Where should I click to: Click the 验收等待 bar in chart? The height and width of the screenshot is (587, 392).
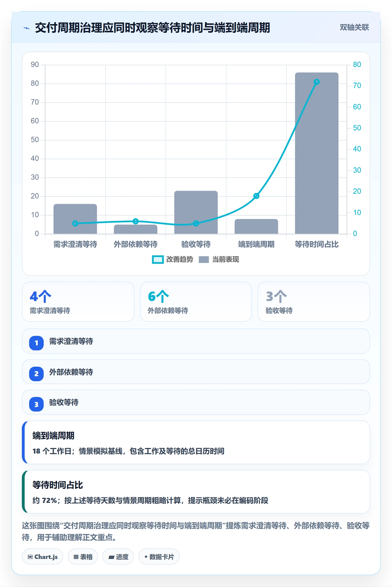point(196,212)
